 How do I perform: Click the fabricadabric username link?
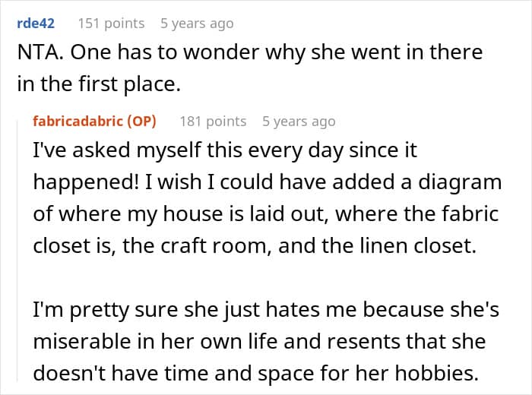(x=78, y=121)
